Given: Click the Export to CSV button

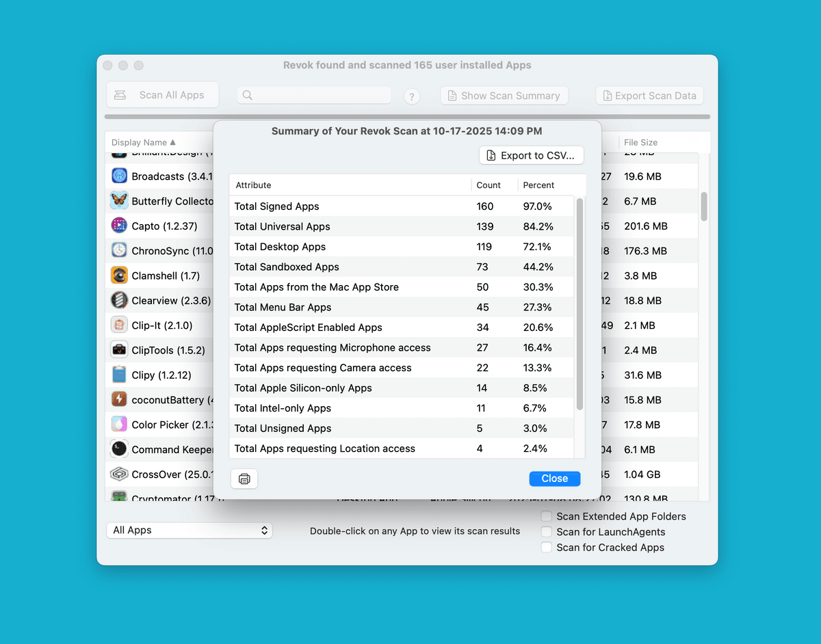Looking at the screenshot, I should (532, 155).
